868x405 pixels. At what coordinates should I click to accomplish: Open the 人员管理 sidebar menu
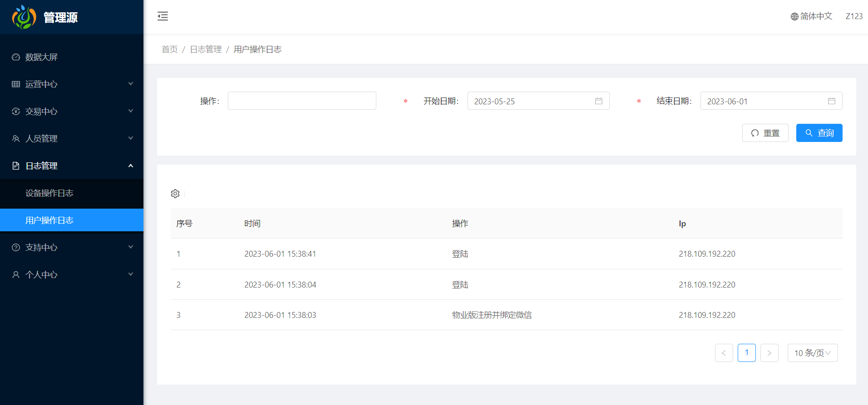[72, 139]
